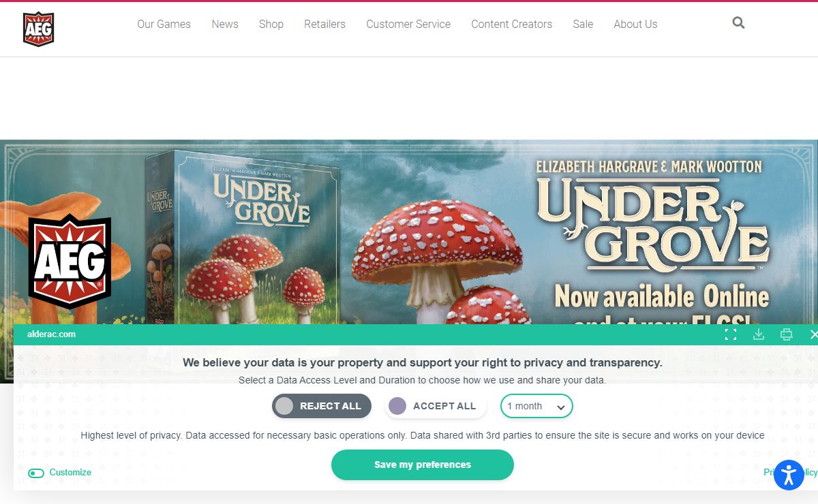Go to News page

(x=225, y=24)
